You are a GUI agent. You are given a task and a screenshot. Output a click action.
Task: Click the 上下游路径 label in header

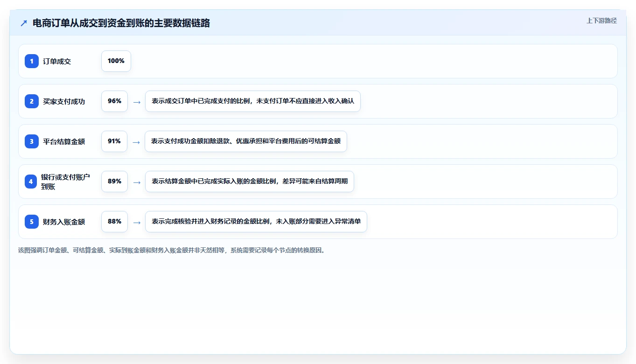pos(601,21)
